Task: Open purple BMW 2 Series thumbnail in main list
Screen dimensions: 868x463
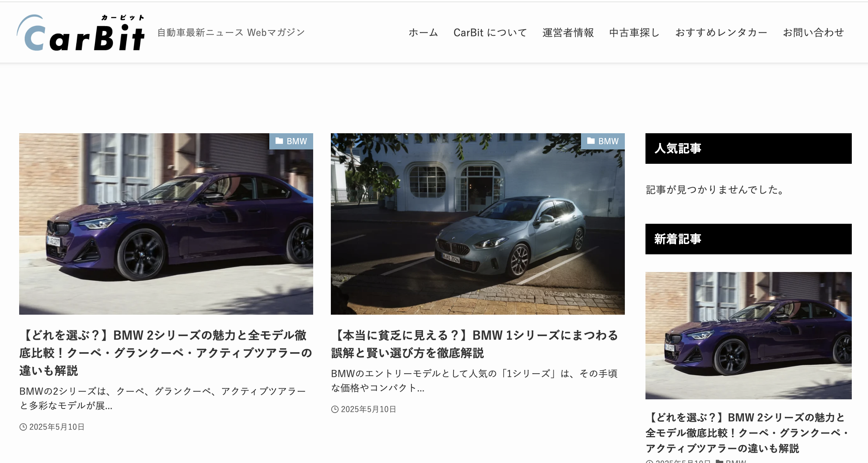Action: pos(166,224)
